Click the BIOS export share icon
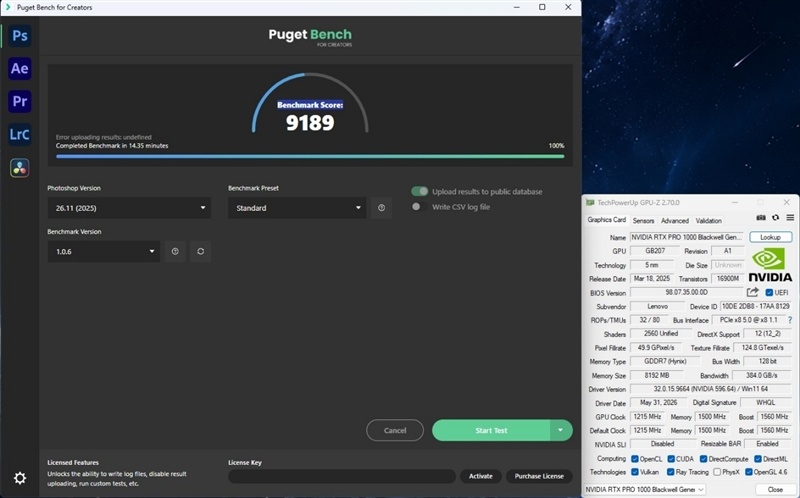 tap(753, 292)
